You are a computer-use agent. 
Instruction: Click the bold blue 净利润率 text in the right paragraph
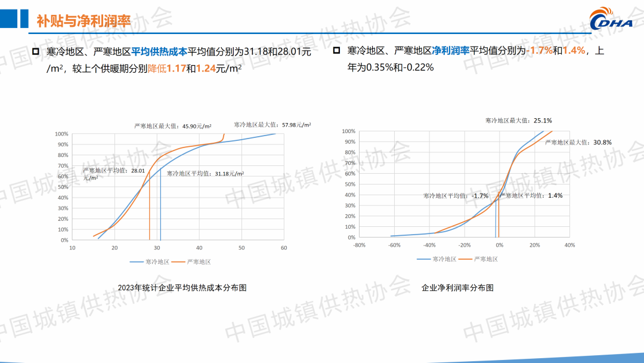click(450, 51)
